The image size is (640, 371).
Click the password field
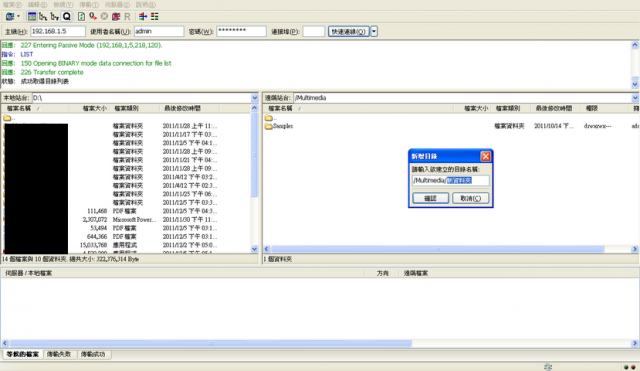tap(241, 31)
